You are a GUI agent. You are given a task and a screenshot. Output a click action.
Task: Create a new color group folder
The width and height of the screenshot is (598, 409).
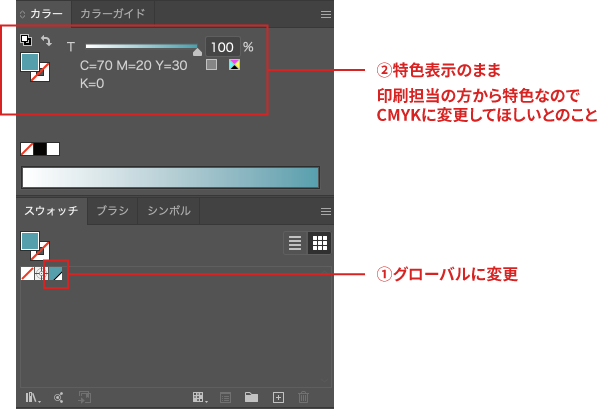point(251,398)
